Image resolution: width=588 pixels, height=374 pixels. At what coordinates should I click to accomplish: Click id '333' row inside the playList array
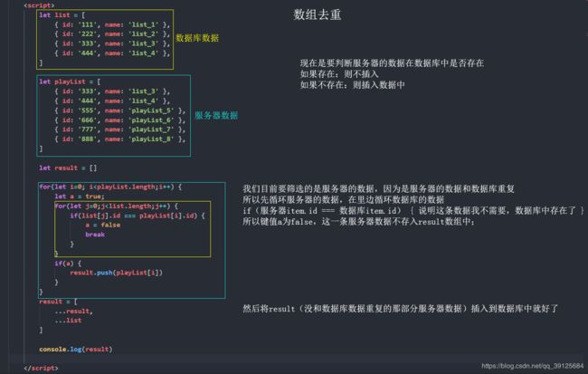click(112, 91)
